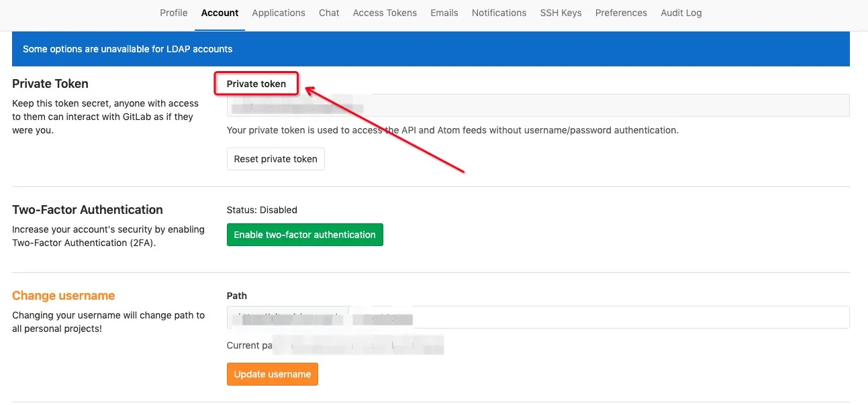Click the 'Private Token' section heading
868x405 pixels.
point(50,84)
